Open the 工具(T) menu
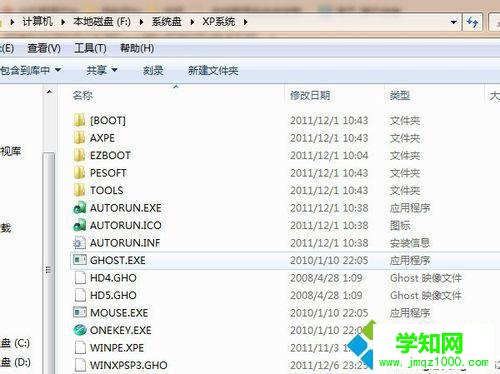This screenshot has height=374, width=500. pos(90,49)
